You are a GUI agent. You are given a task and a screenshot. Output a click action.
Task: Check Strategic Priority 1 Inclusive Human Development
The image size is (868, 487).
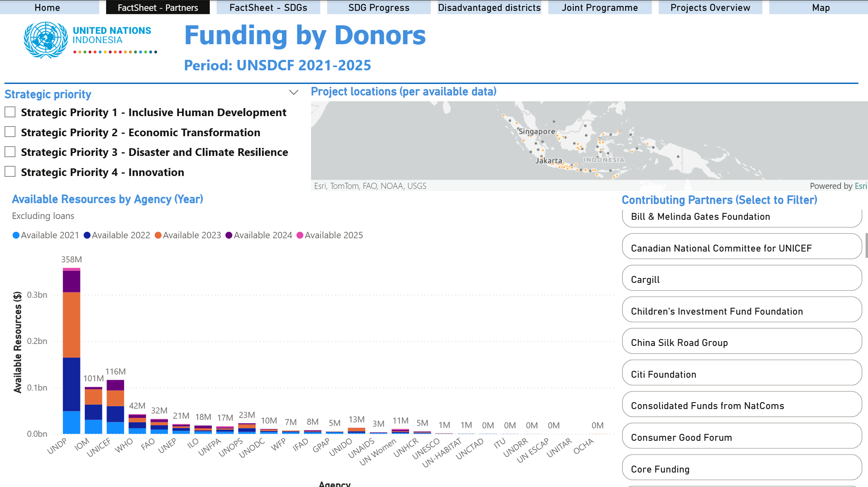pos(10,112)
